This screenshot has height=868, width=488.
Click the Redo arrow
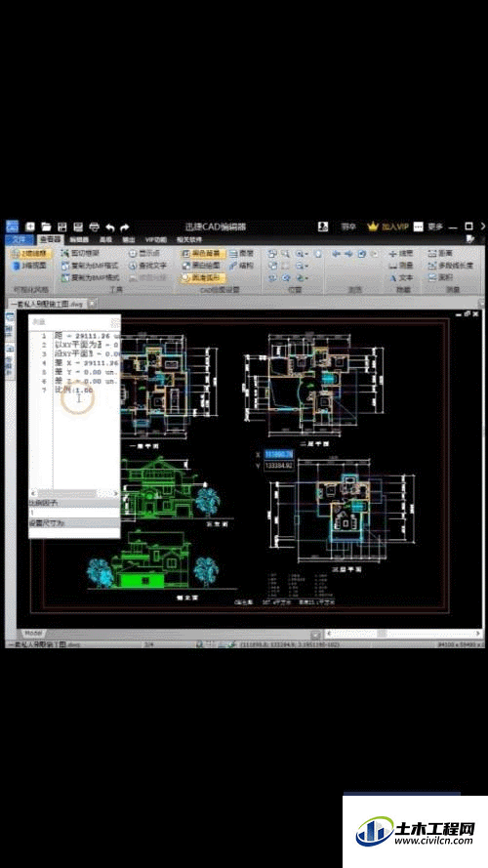pos(125,227)
